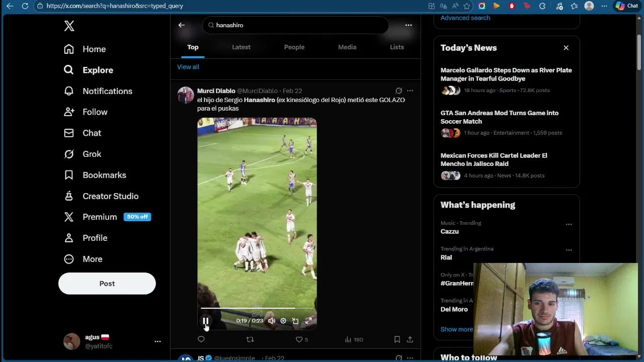
Task: Open options for Cazzu trend
Action: coord(569,224)
